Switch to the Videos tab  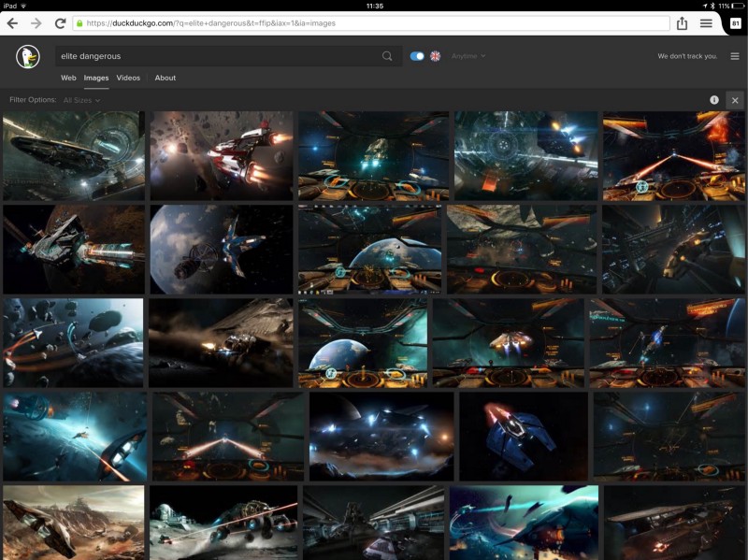pos(128,78)
